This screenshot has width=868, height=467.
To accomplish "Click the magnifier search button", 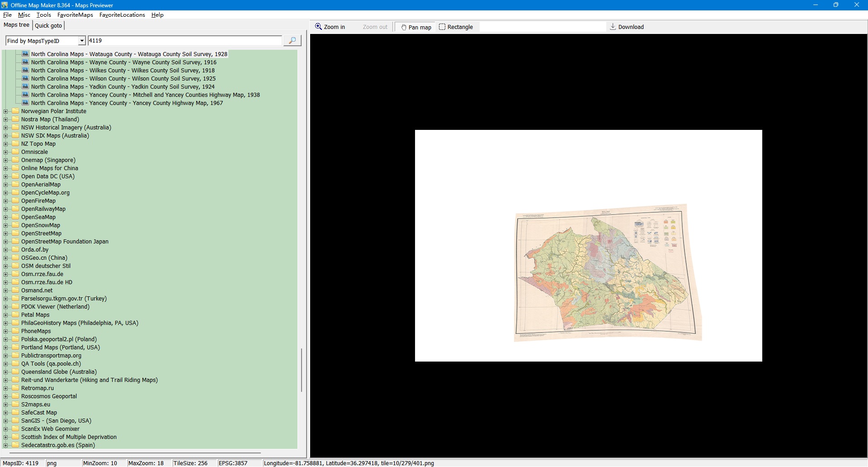I will pyautogui.click(x=292, y=41).
